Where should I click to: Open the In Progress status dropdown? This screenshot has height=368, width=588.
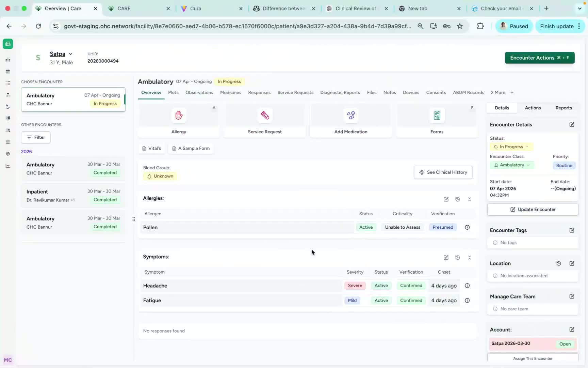click(511, 147)
